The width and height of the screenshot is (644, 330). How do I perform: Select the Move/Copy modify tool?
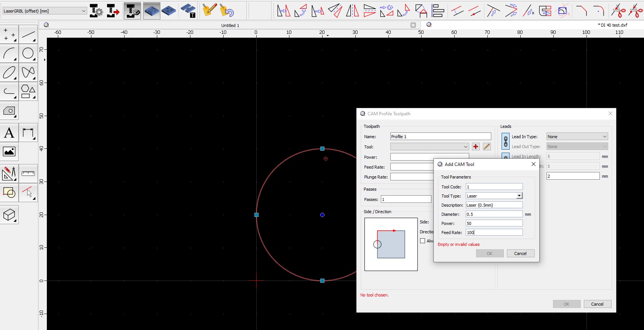284,11
